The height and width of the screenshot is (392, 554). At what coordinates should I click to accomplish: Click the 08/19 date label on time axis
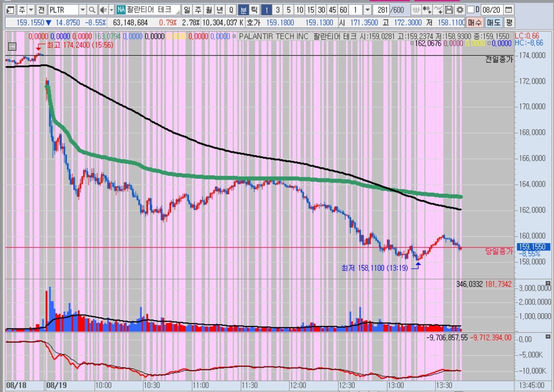tap(56, 385)
